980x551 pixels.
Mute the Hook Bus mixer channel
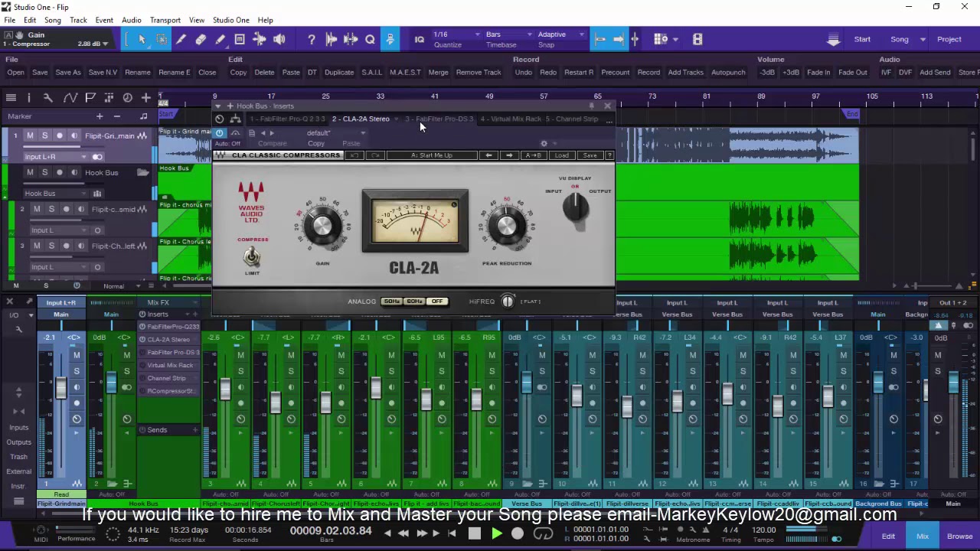(126, 355)
